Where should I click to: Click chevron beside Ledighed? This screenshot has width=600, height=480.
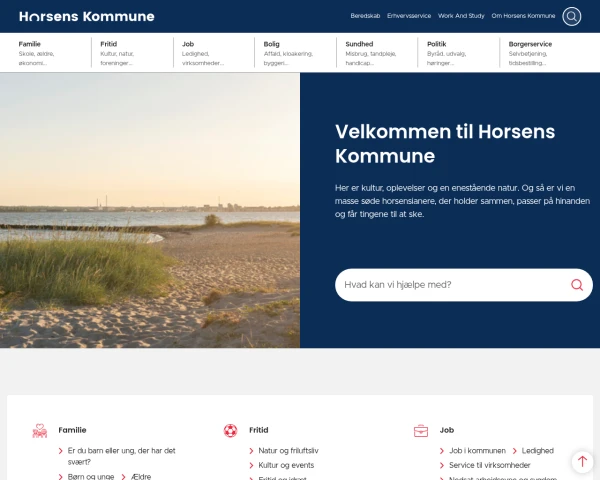[x=515, y=451]
